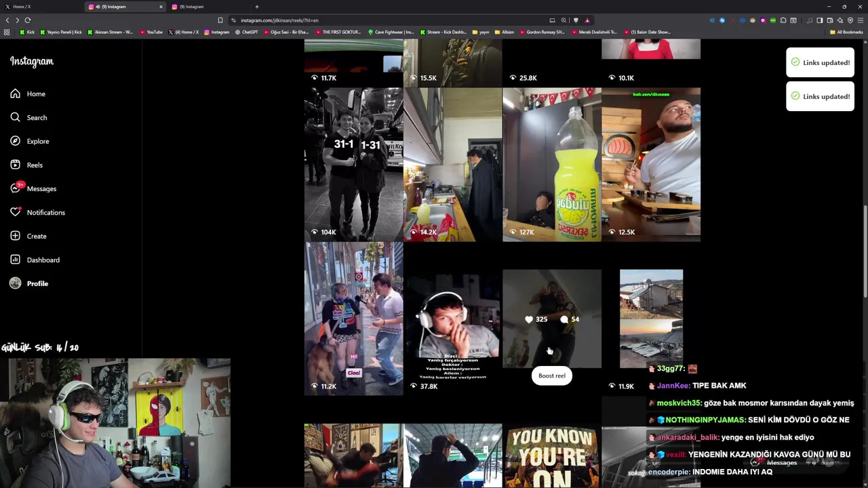Open ChatGPT bookmark
868x488 pixels.
tap(246, 32)
